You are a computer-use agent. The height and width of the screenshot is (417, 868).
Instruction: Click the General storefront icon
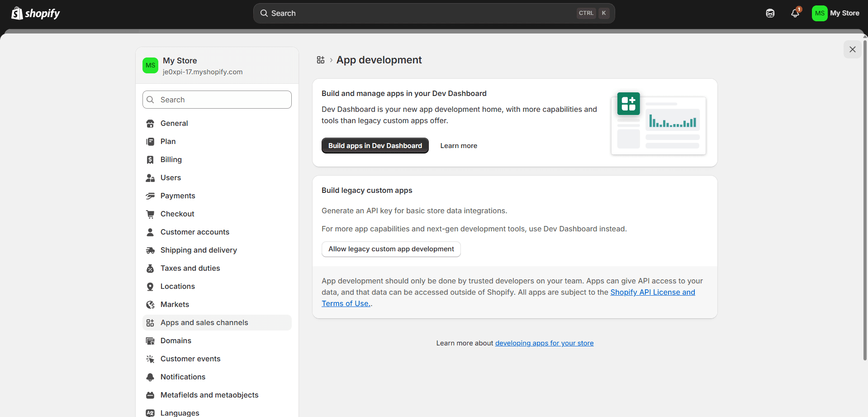(x=150, y=124)
